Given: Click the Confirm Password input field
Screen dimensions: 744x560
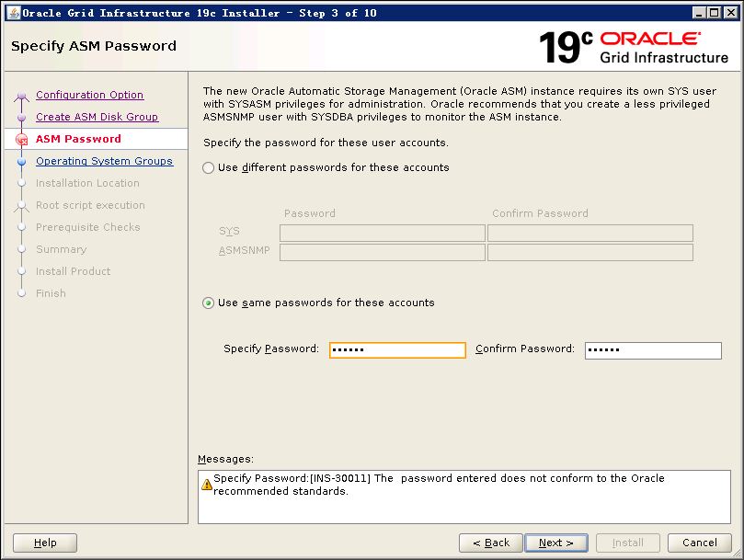Looking at the screenshot, I should 653,350.
